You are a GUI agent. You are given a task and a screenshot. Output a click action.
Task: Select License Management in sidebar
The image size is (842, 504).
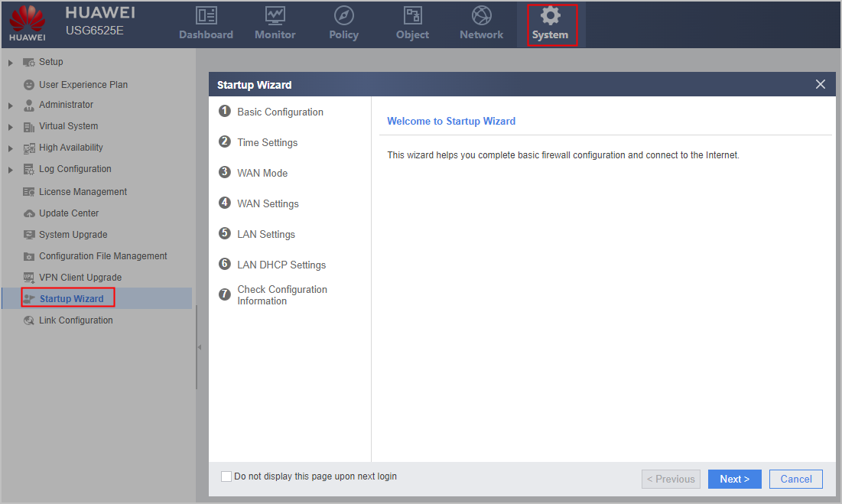pyautogui.click(x=83, y=192)
